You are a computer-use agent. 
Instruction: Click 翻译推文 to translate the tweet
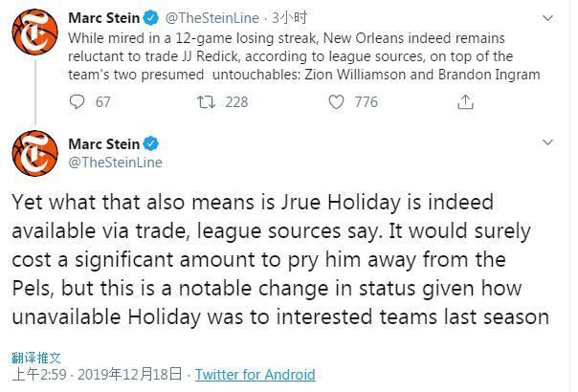pos(36,358)
